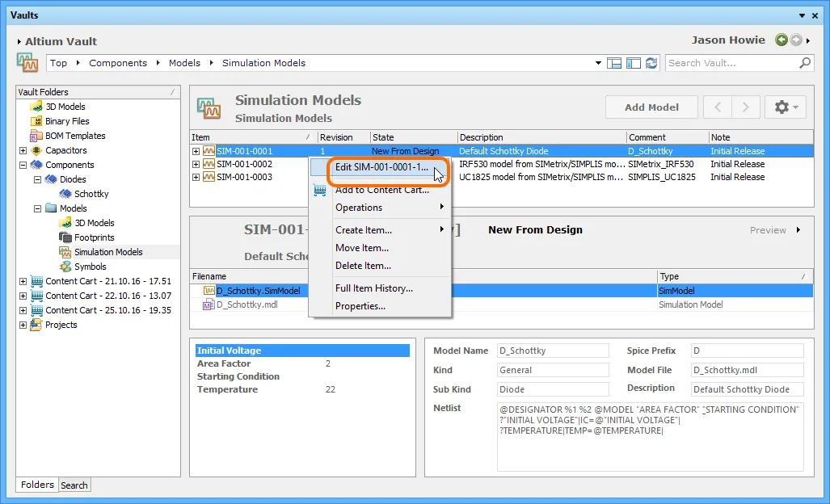The image size is (830, 504).
Task: Select the Area Factor parameter row
Action: click(x=302, y=363)
